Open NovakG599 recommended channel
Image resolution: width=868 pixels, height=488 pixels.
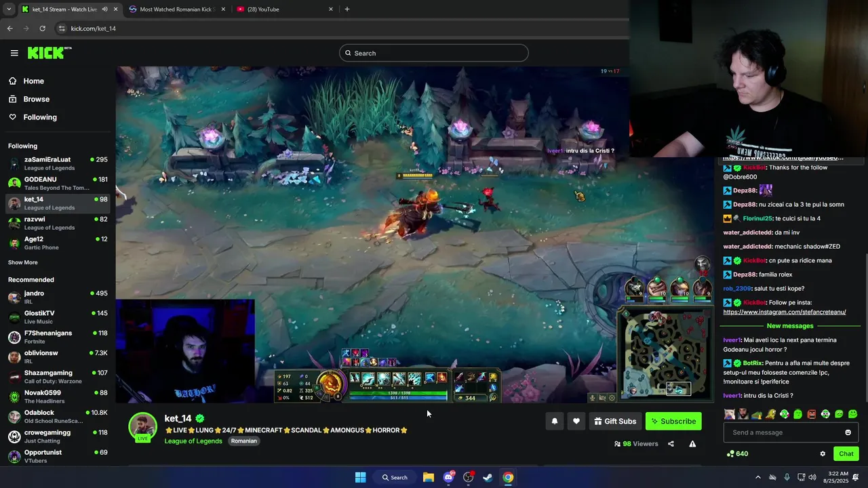tap(58, 396)
